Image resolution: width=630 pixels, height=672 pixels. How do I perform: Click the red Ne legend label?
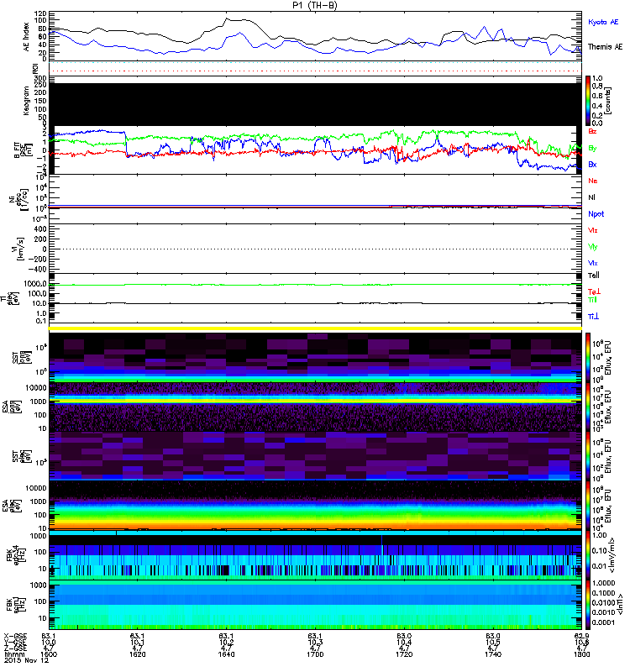pos(593,181)
